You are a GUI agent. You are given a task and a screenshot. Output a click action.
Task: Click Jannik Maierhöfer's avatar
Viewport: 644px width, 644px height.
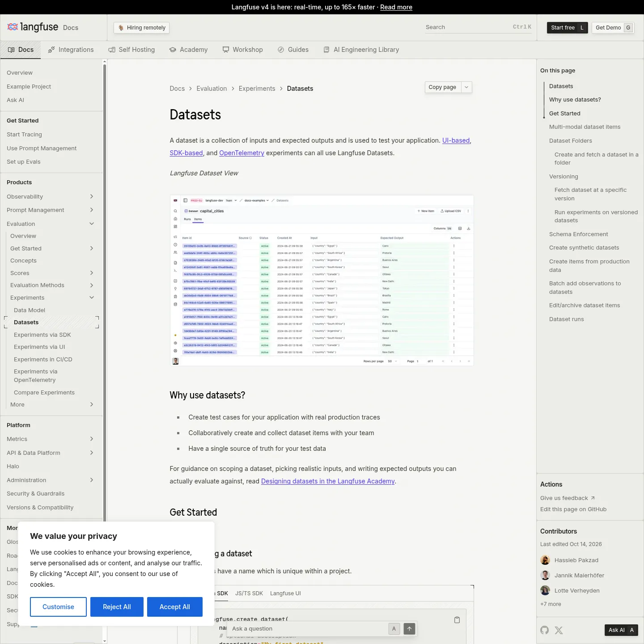coord(545,575)
